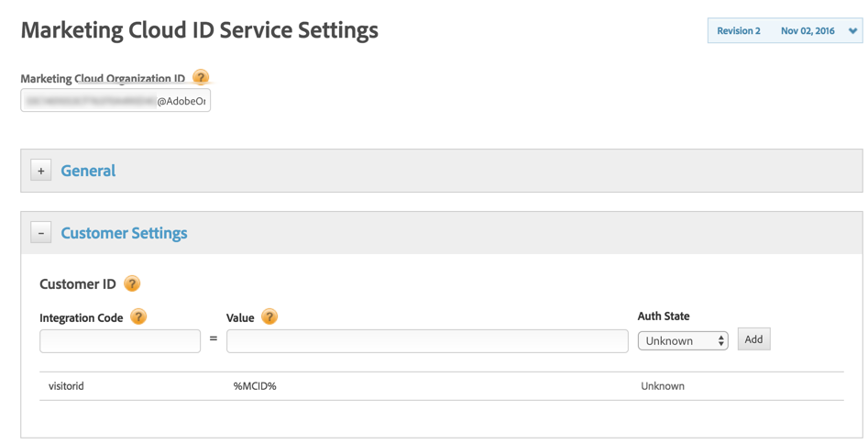Open the Auth State dropdown
Image resolution: width=868 pixels, height=444 pixels.
pyautogui.click(x=683, y=340)
